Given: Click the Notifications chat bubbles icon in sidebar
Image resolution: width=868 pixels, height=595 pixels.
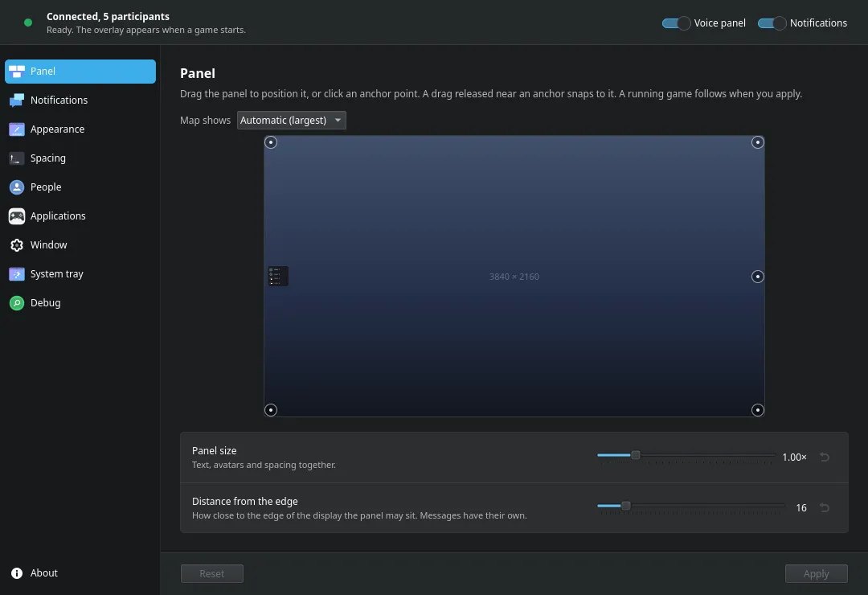Looking at the screenshot, I should pyautogui.click(x=17, y=101).
